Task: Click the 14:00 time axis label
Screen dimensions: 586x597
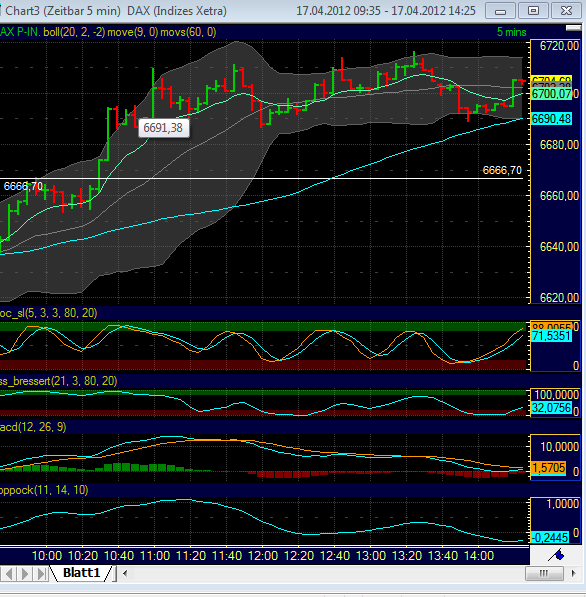Action: coord(479,556)
